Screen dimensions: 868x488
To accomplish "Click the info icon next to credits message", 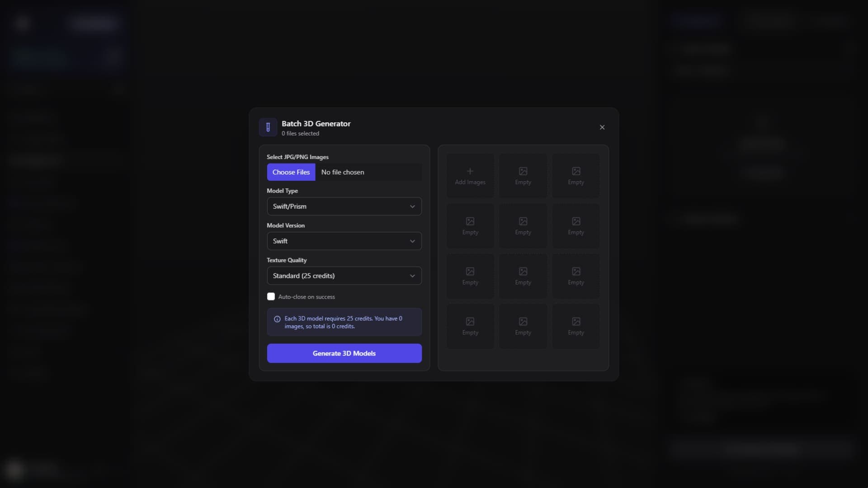I will point(277,319).
